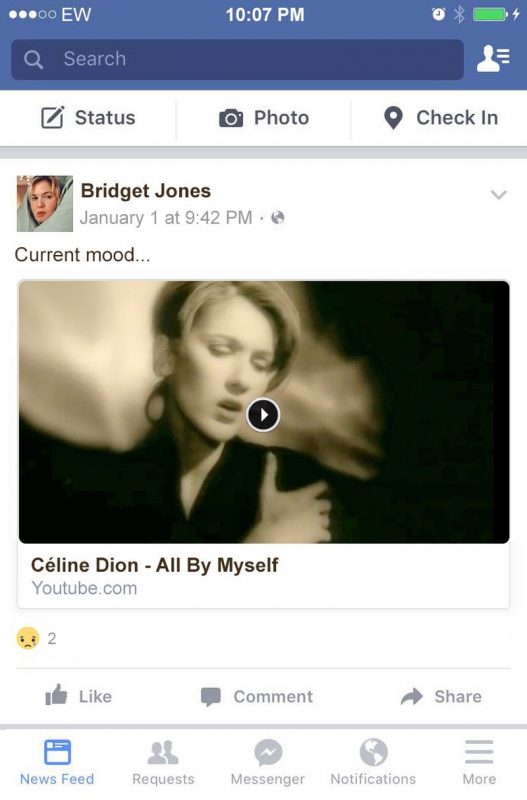The image size is (527, 800).
Task: Compose a new Status update
Action: [88, 118]
